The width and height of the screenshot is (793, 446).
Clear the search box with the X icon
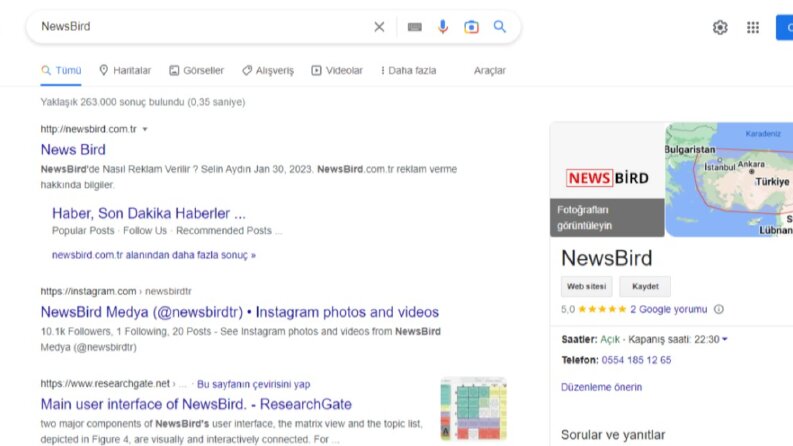click(379, 27)
